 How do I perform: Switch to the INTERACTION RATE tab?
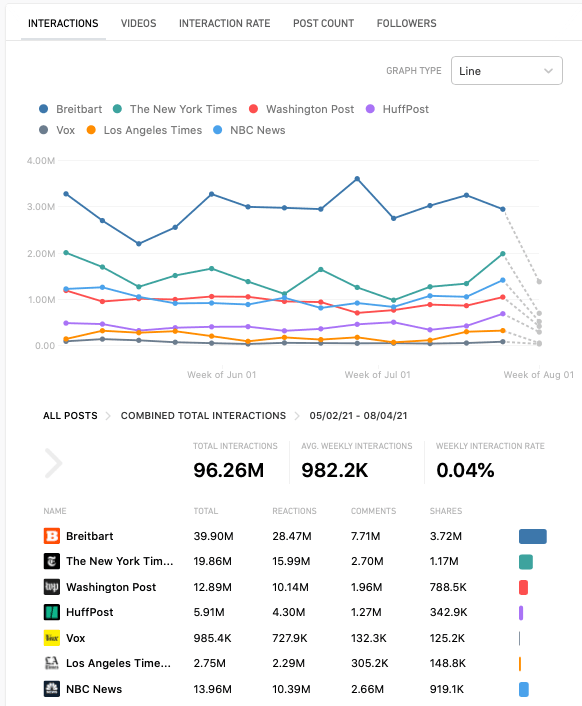(x=225, y=23)
